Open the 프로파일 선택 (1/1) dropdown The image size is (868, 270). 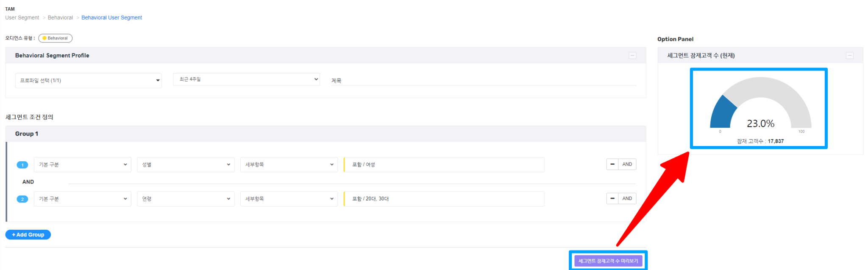click(88, 80)
